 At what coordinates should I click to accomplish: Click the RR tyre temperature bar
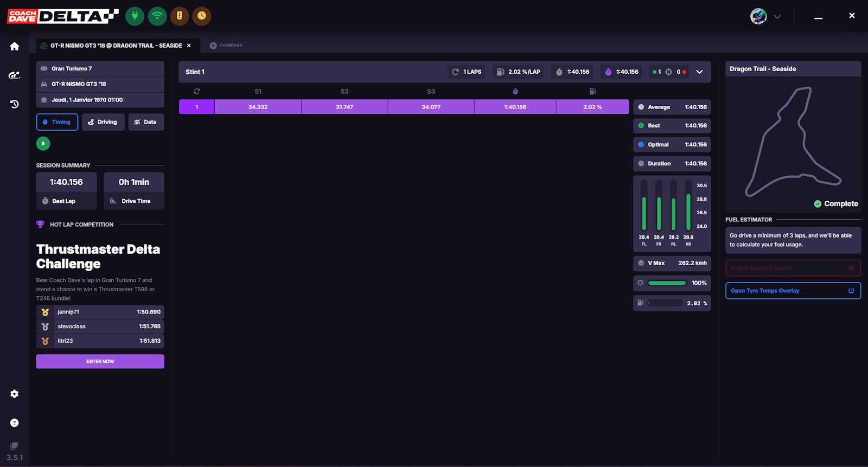[688, 206]
